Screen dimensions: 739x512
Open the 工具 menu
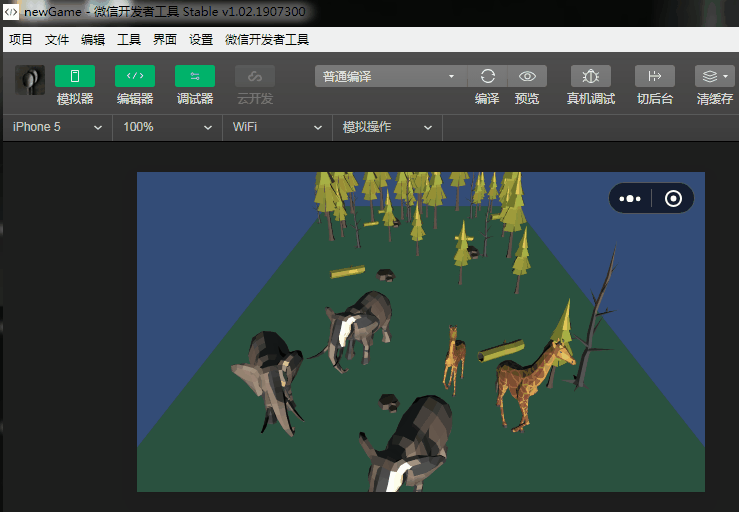pos(129,40)
